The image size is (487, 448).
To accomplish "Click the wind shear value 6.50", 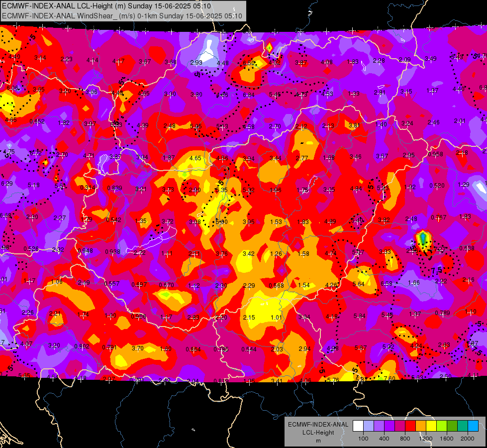I will [x=249, y=63].
